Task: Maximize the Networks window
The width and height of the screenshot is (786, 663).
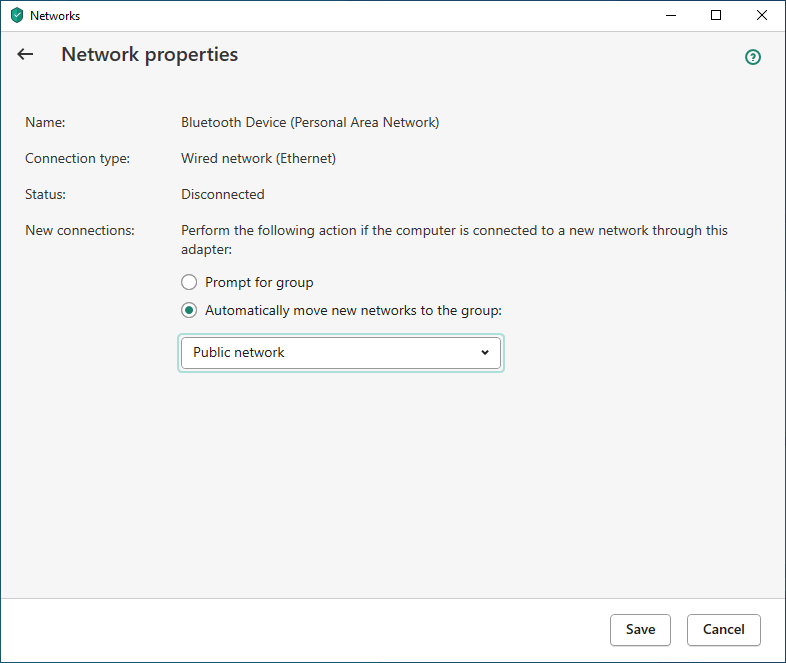Action: 716,16
